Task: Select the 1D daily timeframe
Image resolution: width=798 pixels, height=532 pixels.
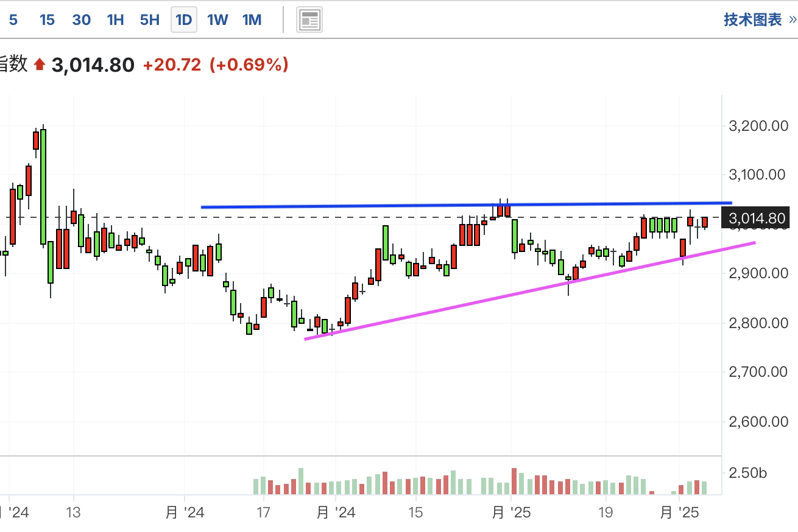Action: click(183, 20)
